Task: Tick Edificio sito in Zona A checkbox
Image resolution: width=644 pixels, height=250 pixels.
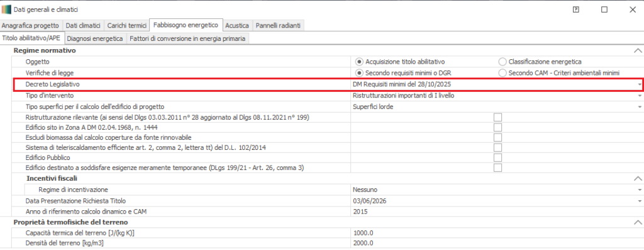Action: (x=498, y=127)
